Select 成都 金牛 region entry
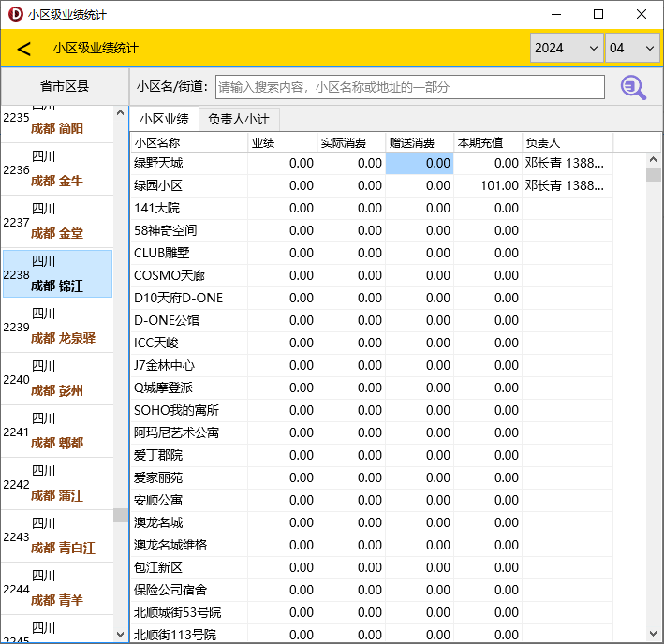Image resolution: width=664 pixels, height=644 pixels. pyautogui.click(x=57, y=170)
